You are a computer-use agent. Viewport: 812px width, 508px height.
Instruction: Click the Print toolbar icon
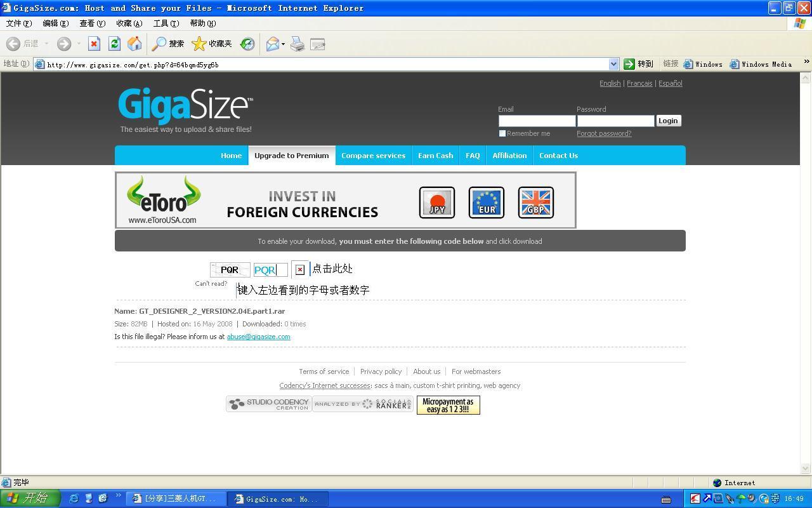coord(298,44)
